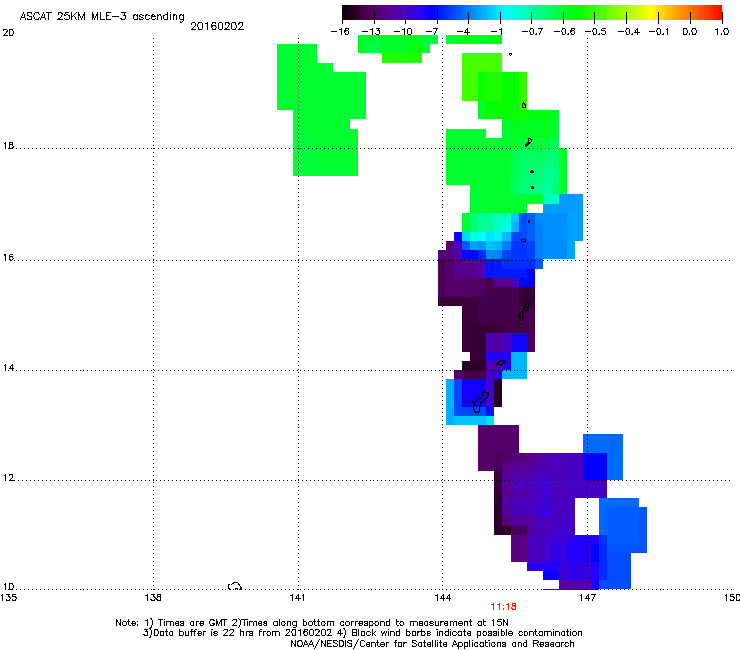This screenshot has width=740, height=650.
Task: Click the color bar legend gradient
Action: [532, 12]
